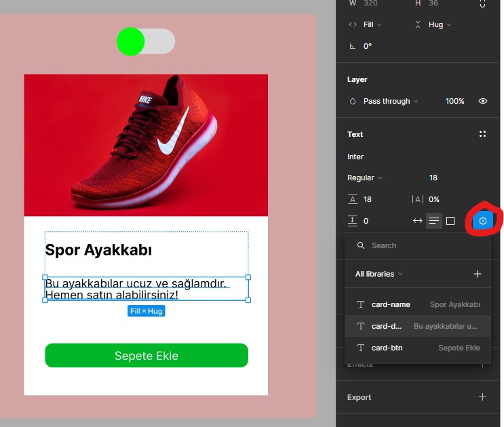Select the Spor Ayakkabı heading text
Image resolution: width=504 pixels, height=427 pixels.
pos(98,250)
